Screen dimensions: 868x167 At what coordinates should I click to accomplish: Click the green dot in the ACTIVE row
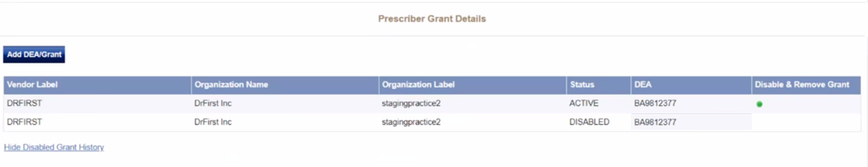point(759,104)
